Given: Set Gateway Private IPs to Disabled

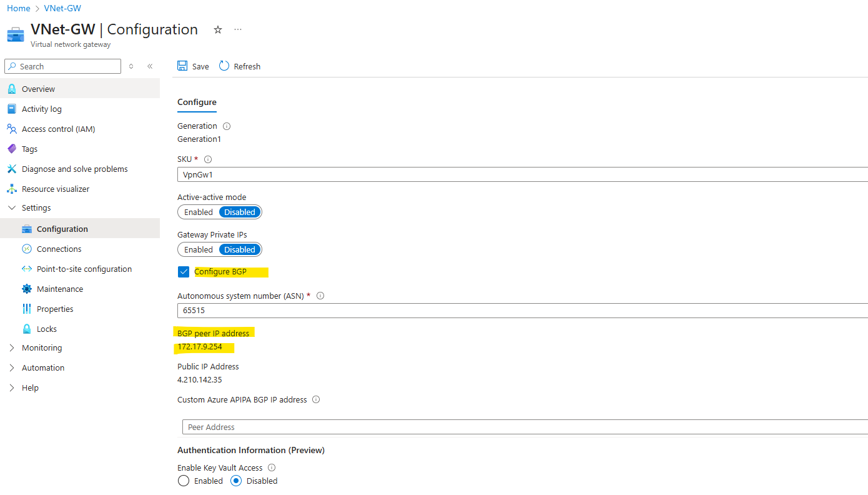Looking at the screenshot, I should [x=240, y=249].
